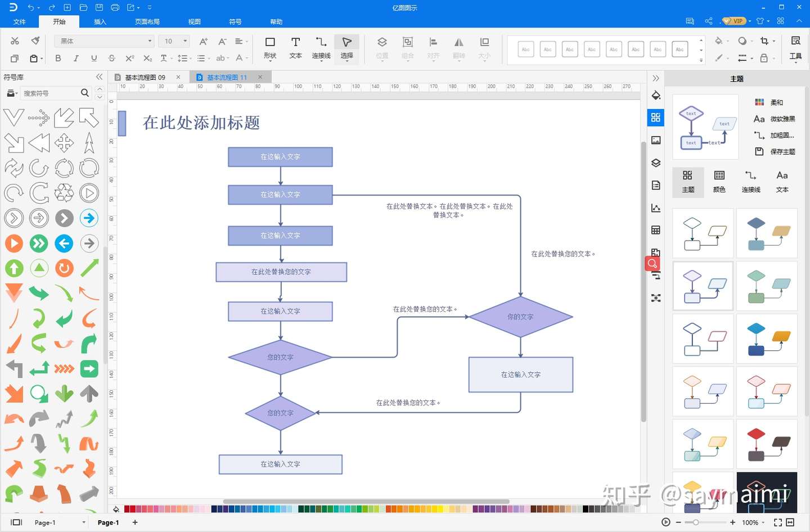Screen dimensions: 810x532
Task: Toggle Italic formatting
Action: [x=76, y=58]
